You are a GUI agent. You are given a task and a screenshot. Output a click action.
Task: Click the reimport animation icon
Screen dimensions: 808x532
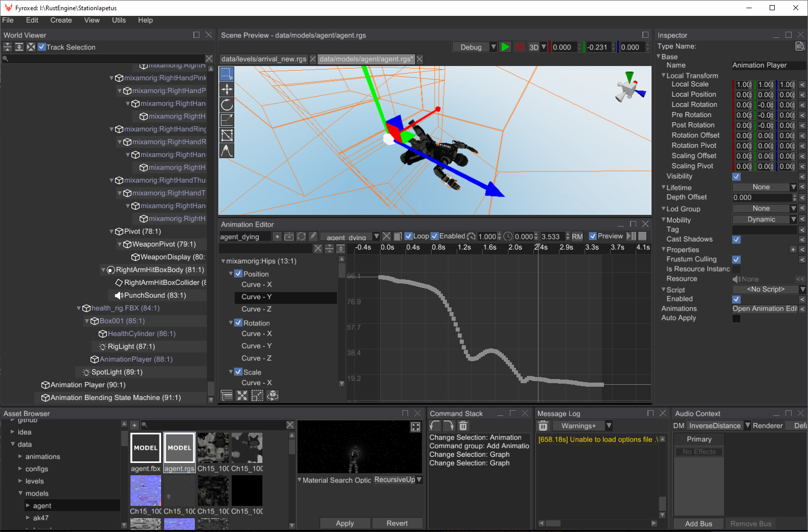pyautogui.click(x=301, y=236)
